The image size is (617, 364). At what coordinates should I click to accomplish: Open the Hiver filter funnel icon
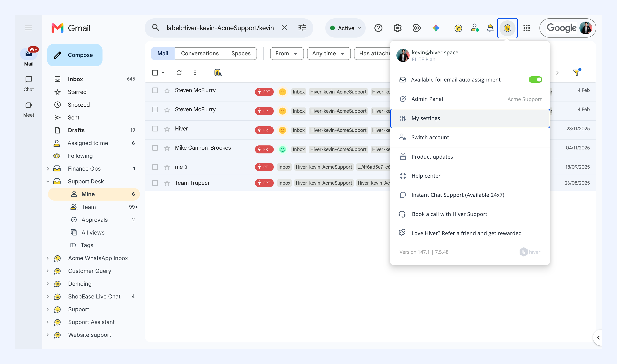pos(577,72)
